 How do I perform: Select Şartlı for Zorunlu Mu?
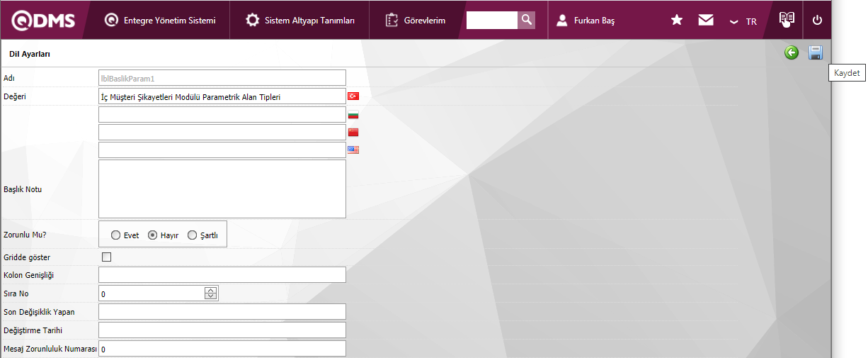(192, 235)
